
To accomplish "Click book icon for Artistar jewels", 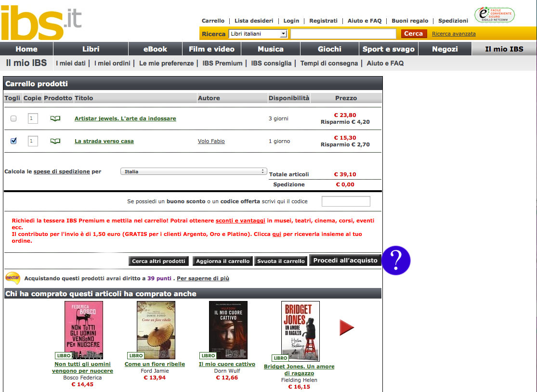I will [55, 118].
